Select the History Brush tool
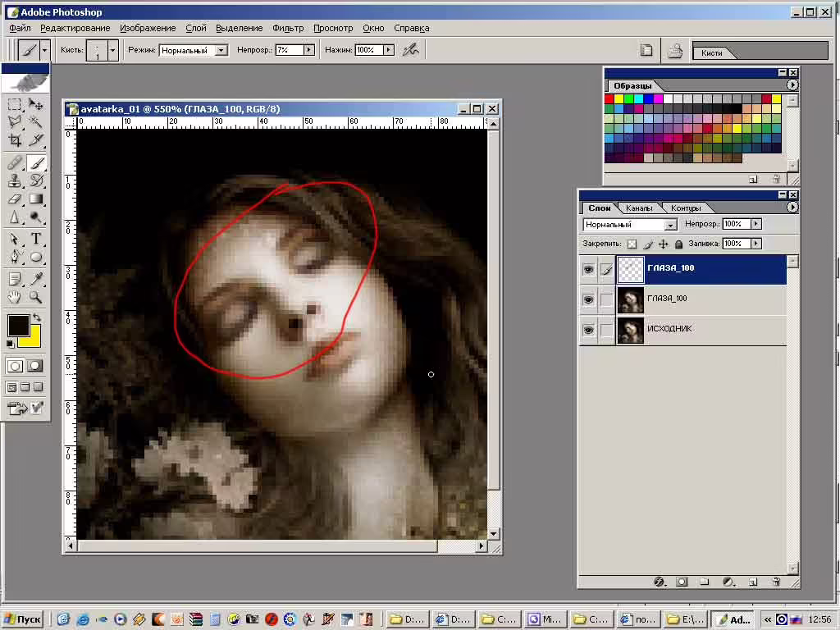The image size is (840, 630). point(36,180)
